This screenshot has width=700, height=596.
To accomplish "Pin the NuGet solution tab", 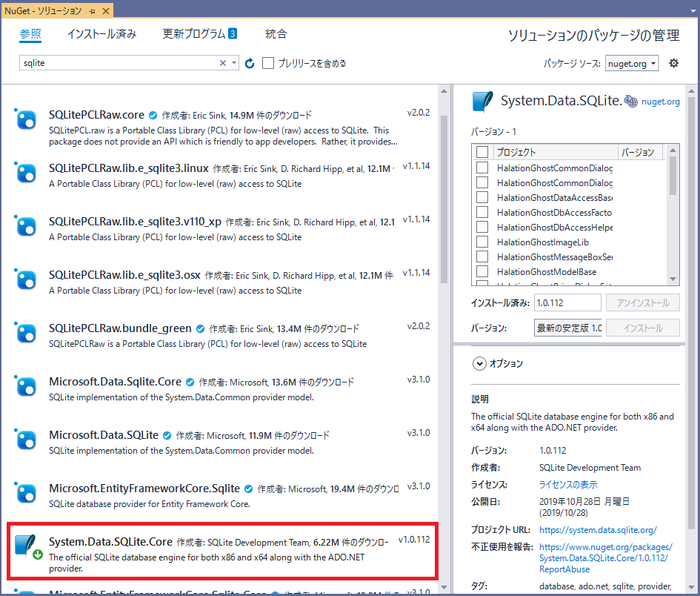I will (93, 11).
